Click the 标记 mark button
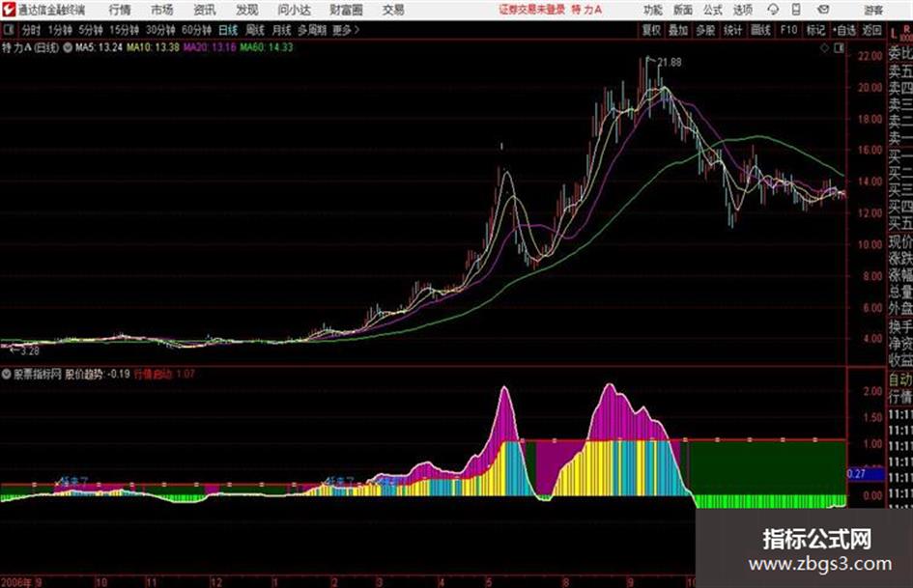913x588 pixels. [815, 30]
